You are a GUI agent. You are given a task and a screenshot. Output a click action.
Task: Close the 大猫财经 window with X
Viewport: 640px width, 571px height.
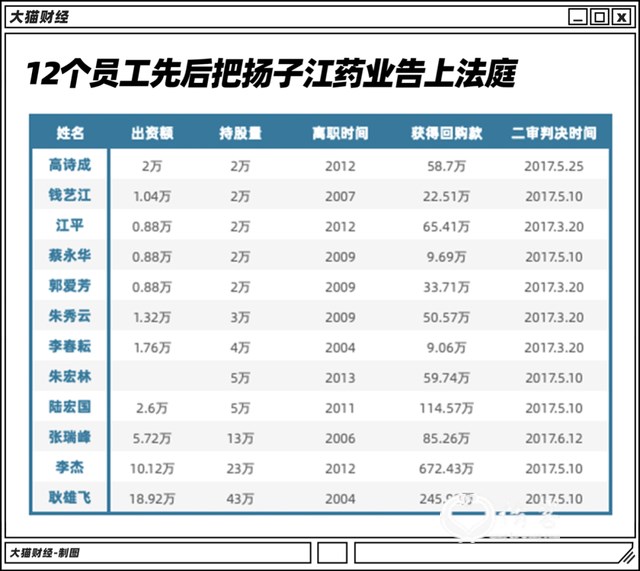622,17
